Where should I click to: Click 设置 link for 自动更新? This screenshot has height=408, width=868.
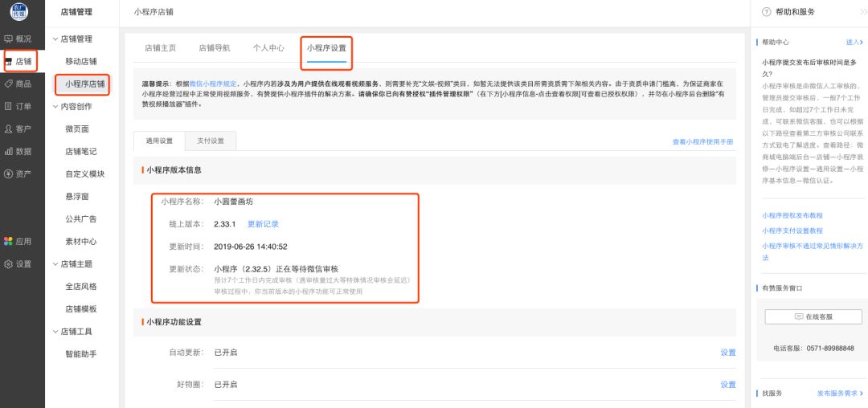(727, 353)
